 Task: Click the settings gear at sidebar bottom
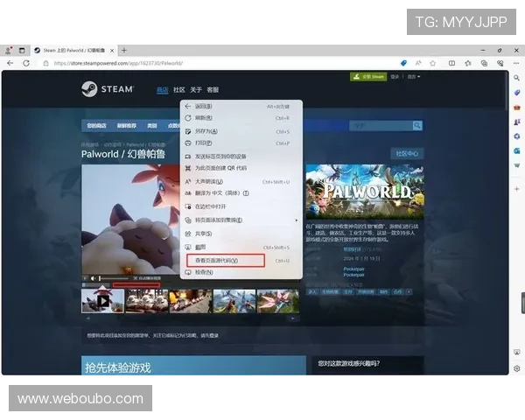click(517, 368)
